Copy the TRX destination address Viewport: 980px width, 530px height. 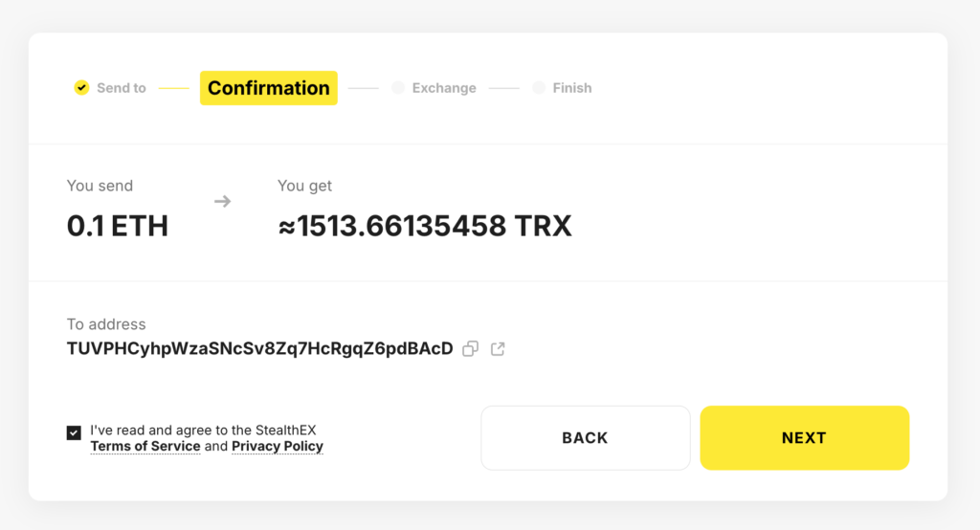[470, 349]
